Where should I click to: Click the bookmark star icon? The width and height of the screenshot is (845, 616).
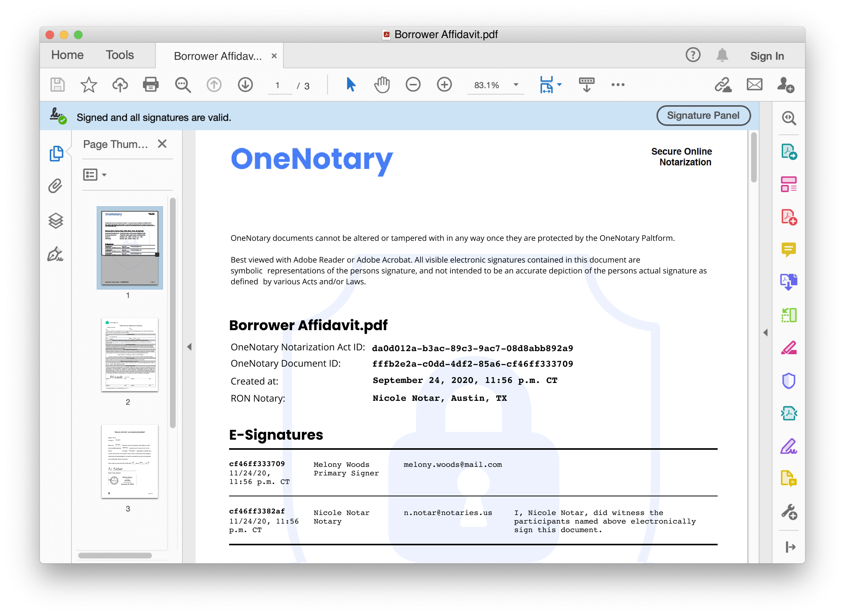(x=89, y=84)
